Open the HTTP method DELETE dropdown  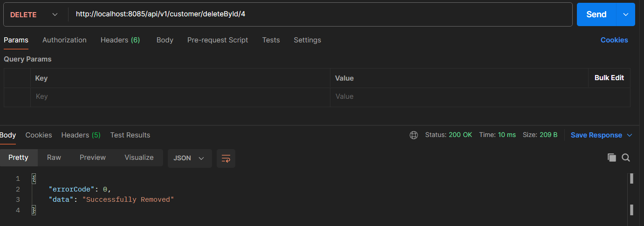pos(34,14)
